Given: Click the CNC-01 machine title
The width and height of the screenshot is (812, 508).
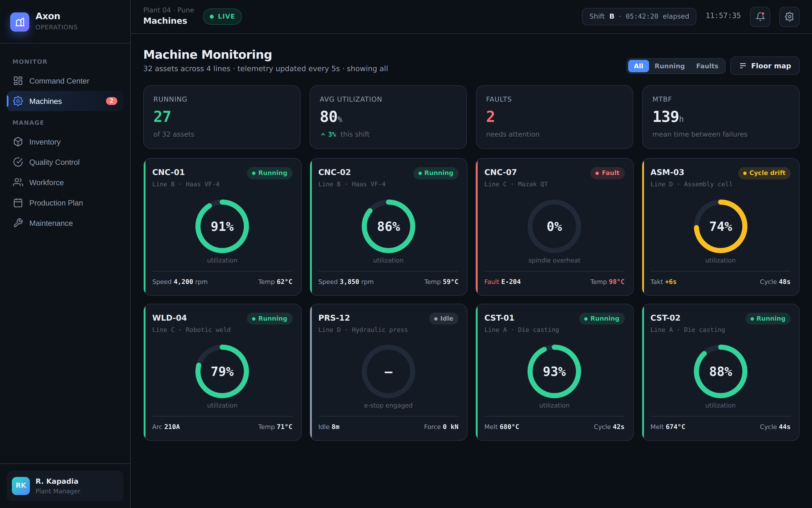Looking at the screenshot, I should 168,172.
